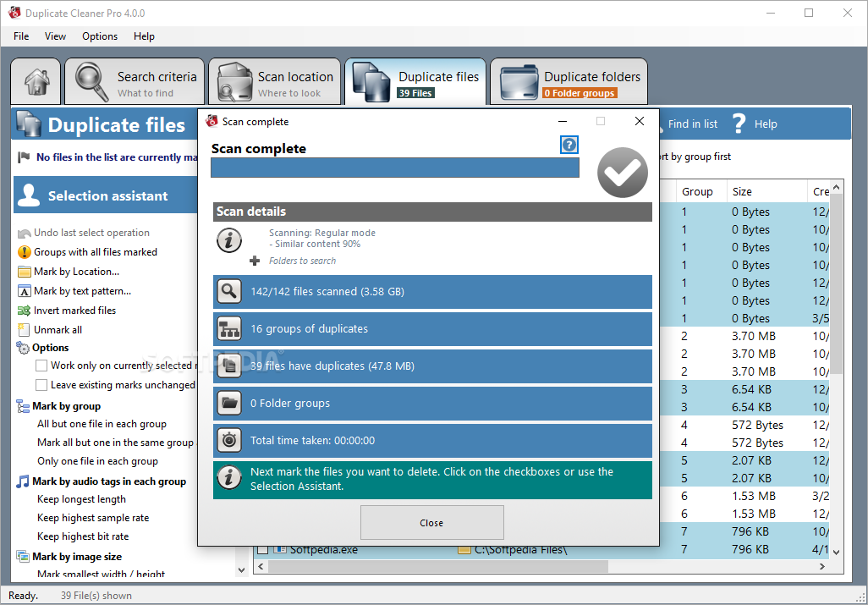
Task: Toggle Leave existing marks unchanged checkbox
Action: pyautogui.click(x=41, y=385)
